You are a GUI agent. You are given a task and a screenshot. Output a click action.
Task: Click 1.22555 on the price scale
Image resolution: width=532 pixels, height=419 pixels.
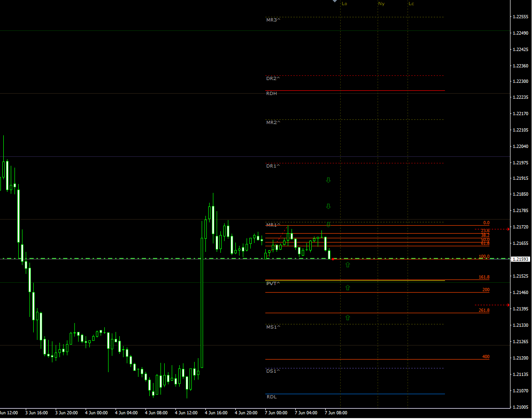pyautogui.click(x=520, y=17)
